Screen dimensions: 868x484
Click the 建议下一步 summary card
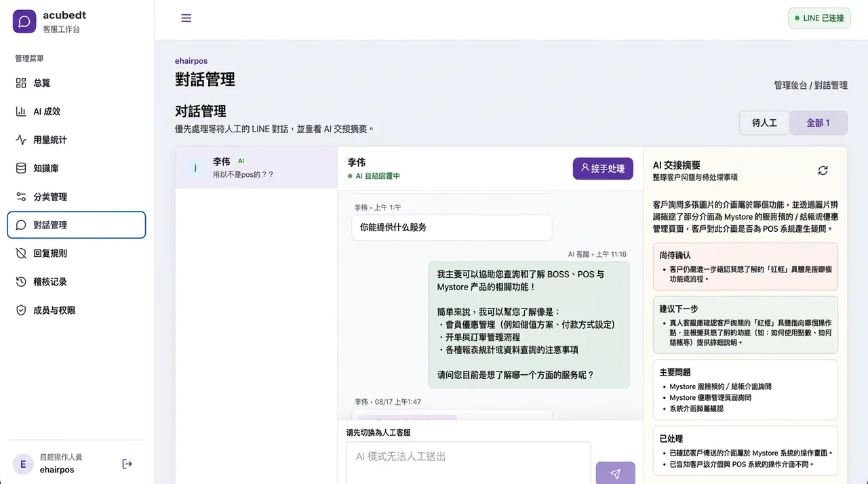tap(745, 325)
